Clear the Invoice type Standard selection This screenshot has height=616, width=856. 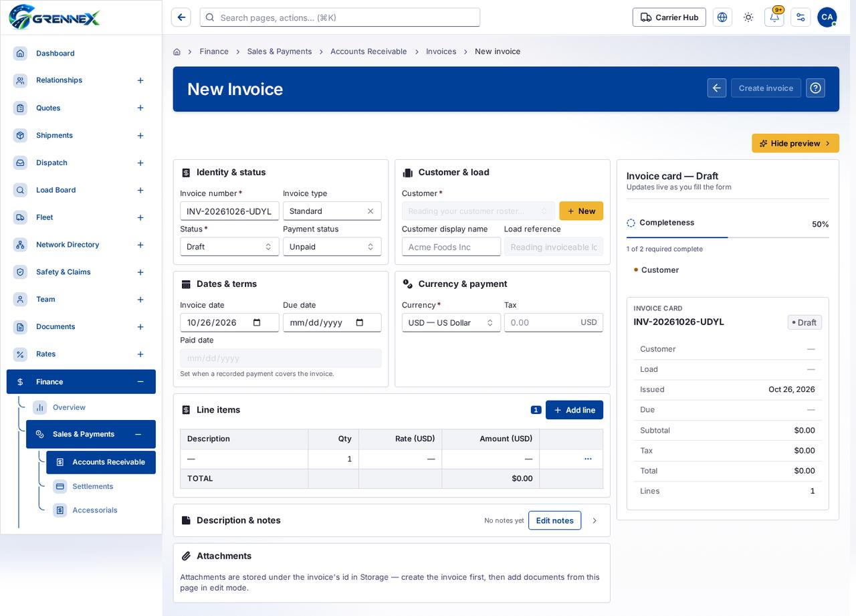pyautogui.click(x=370, y=211)
